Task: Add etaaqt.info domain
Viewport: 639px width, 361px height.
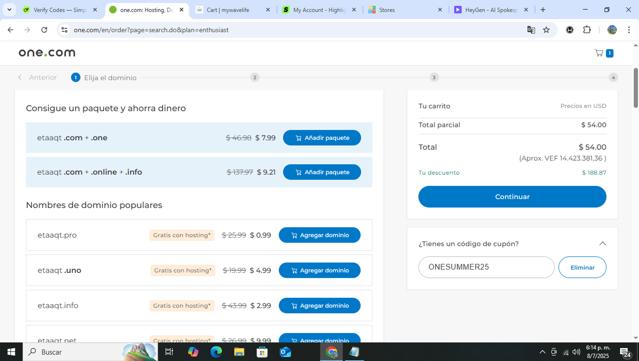Action: pyautogui.click(x=320, y=306)
